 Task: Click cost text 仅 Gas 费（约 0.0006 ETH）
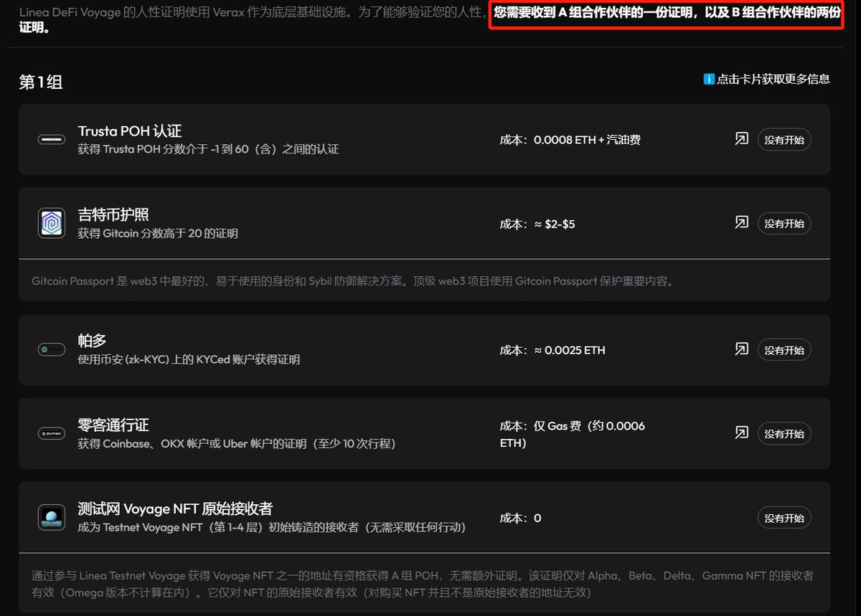(x=573, y=435)
